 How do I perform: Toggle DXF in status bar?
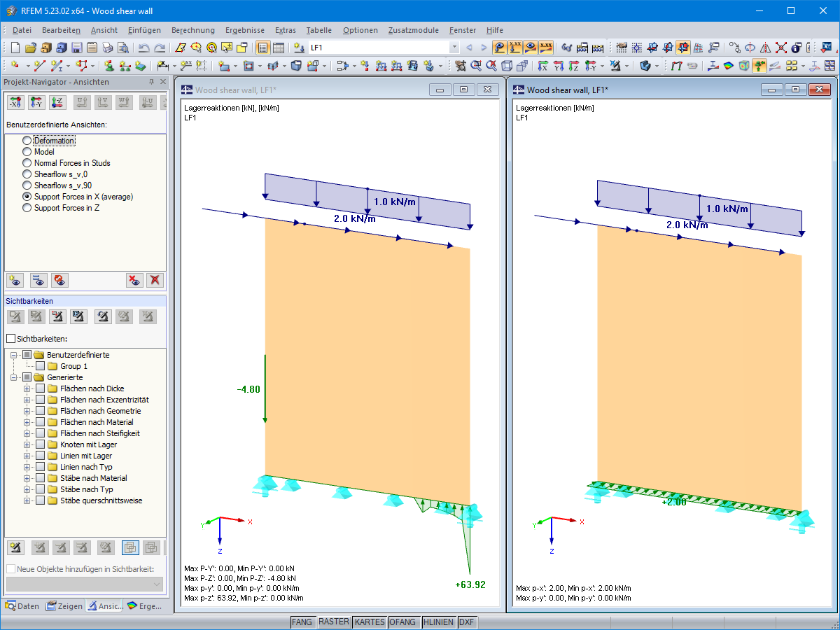point(466,622)
